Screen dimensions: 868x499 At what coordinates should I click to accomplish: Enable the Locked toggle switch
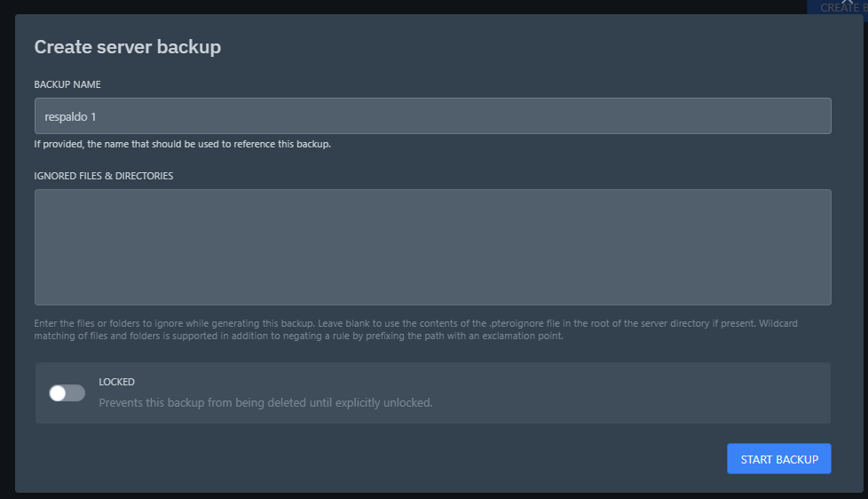point(67,392)
